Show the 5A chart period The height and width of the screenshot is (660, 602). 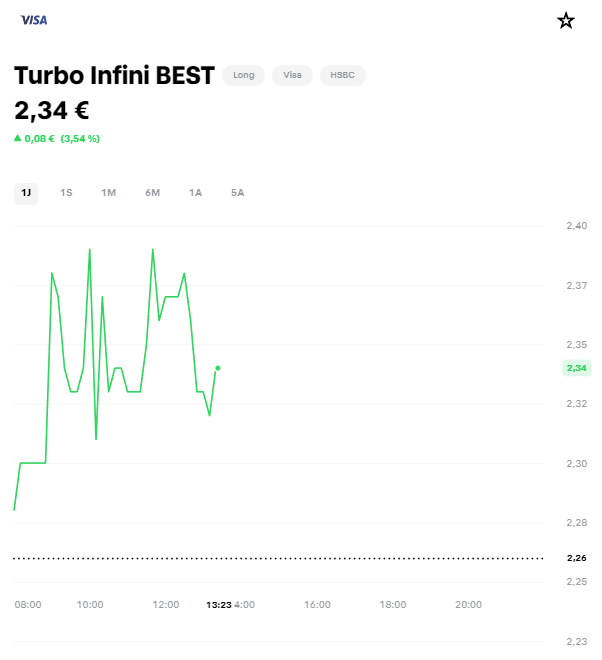pos(237,192)
